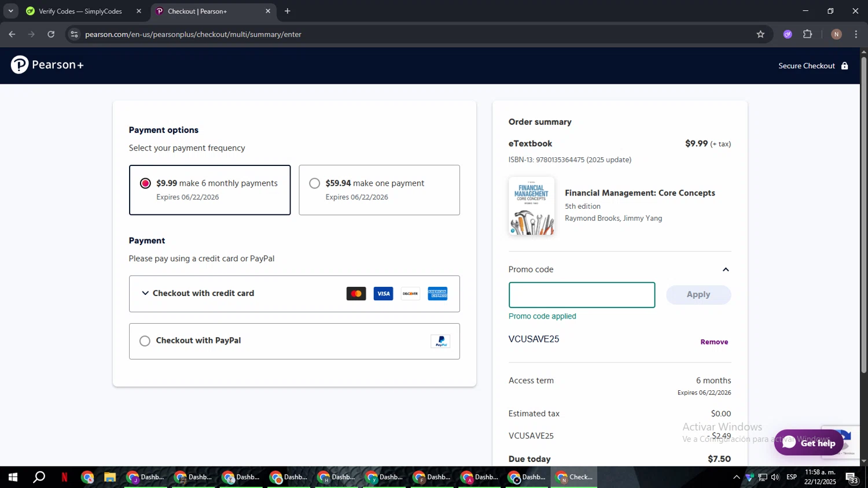Open the tab search dropdown arrow
868x488 pixels.
tap(10, 11)
